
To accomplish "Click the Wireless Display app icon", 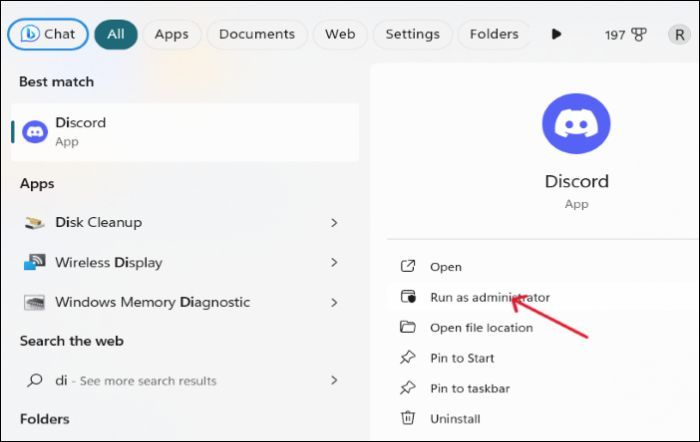I will [35, 263].
